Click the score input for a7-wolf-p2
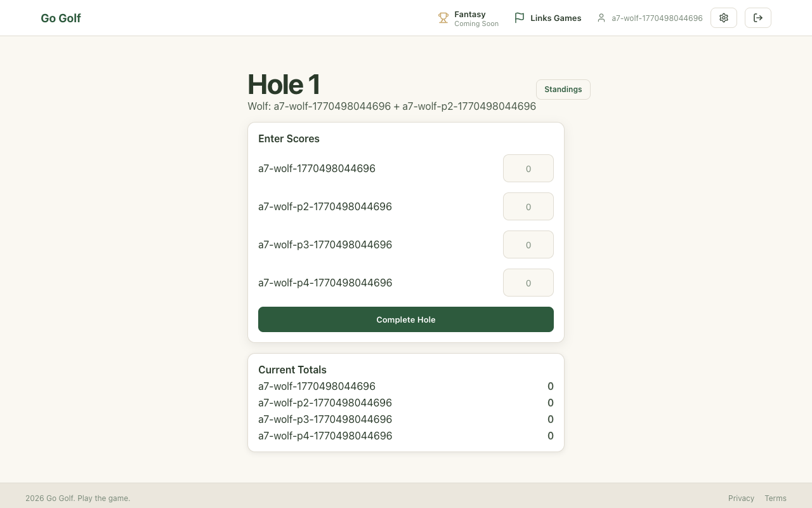The image size is (812, 508). pos(528,207)
